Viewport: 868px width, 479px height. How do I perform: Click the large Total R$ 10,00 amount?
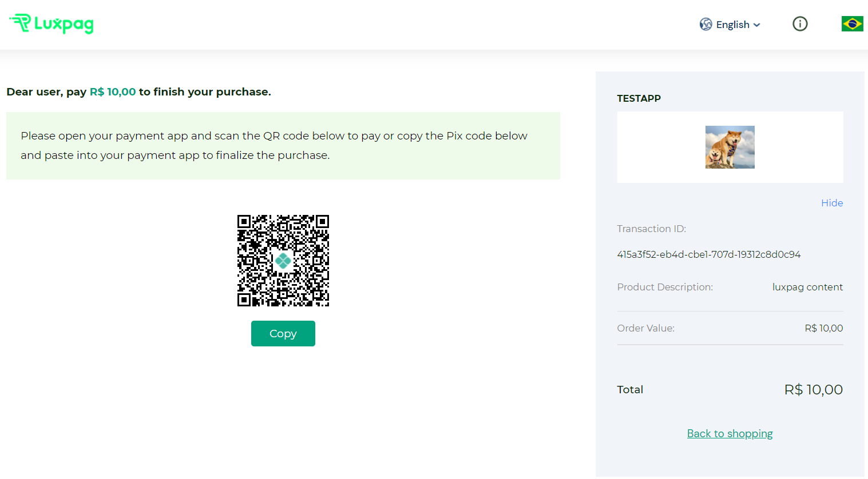[x=813, y=390]
